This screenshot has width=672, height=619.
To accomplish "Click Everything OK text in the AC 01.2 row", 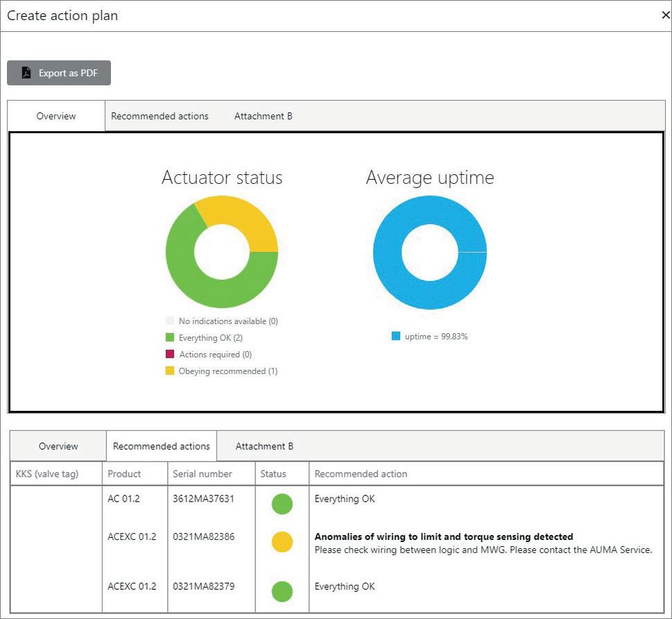I will pos(345,498).
